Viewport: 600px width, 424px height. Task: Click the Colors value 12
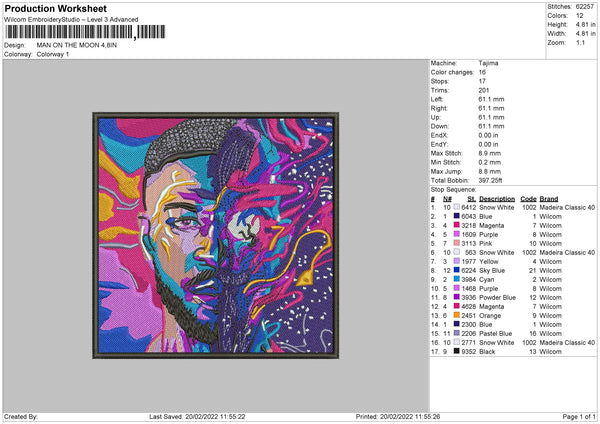click(580, 16)
